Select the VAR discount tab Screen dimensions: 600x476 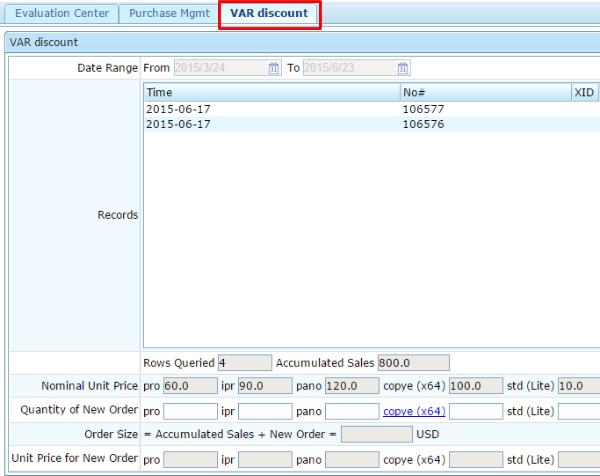[x=269, y=13]
